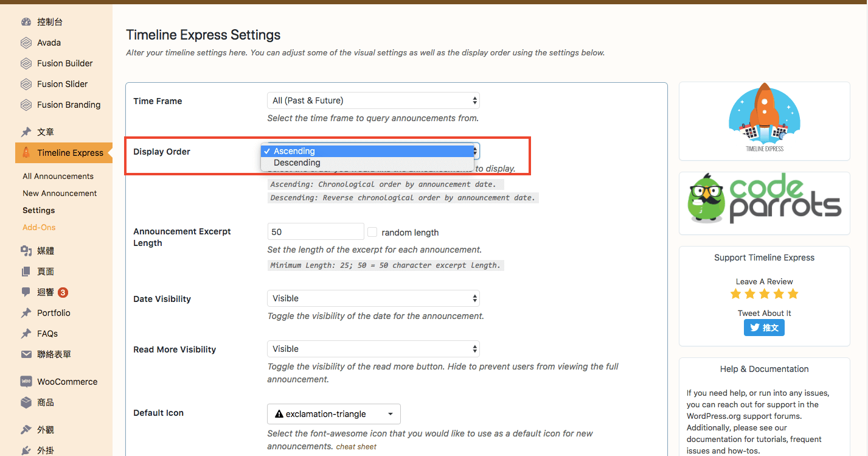Open the Read More Visibility dropdown
Viewport: 868px width, 456px height.
click(373, 349)
